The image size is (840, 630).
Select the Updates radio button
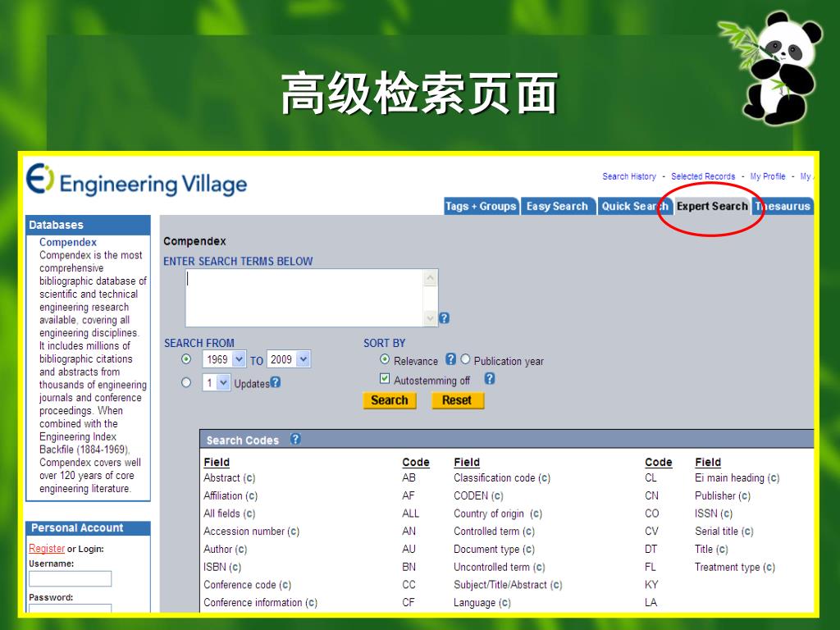(x=186, y=382)
